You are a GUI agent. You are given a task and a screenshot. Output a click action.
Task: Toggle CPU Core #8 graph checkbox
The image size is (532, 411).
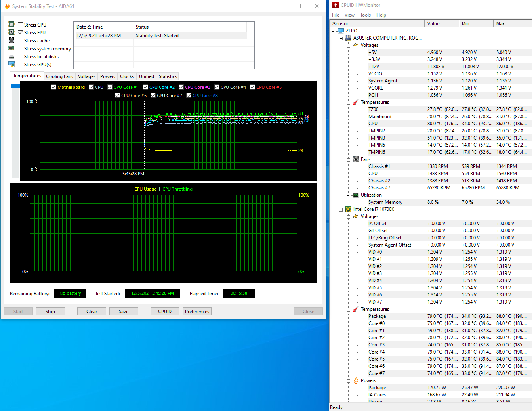point(189,96)
